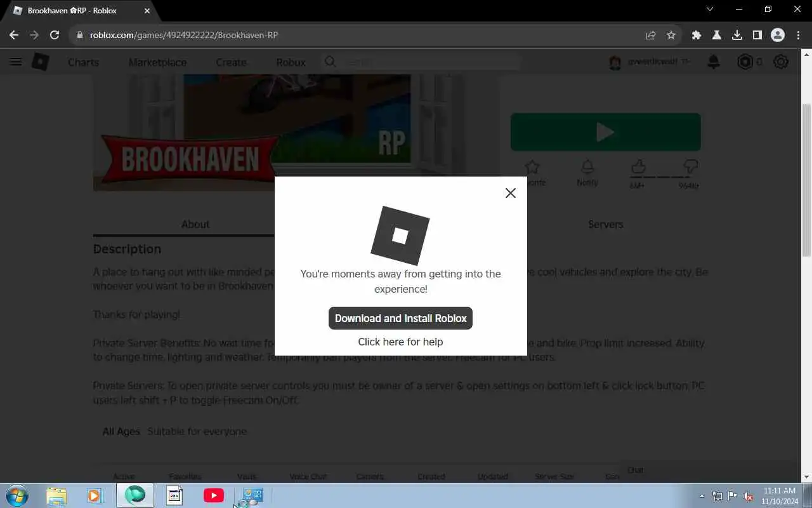Click muted volume tray icon

coord(748,496)
